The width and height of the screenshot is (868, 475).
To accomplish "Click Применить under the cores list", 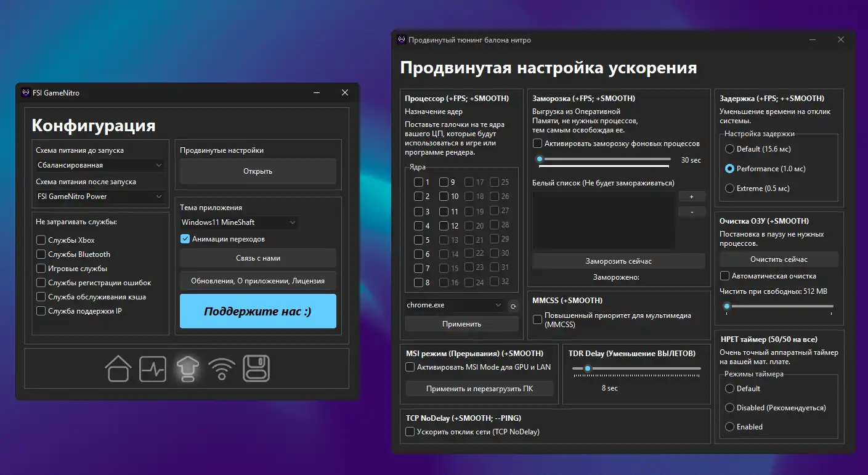I will tap(461, 324).
